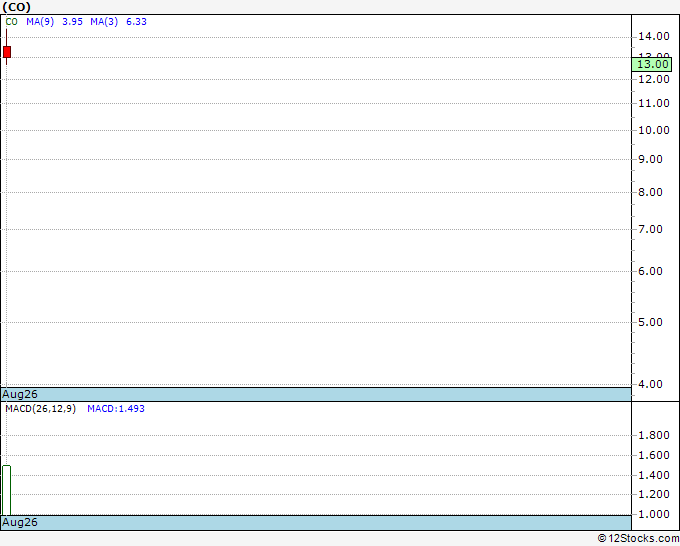
Task: Click the highlighted 13.00 current price tag
Action: point(652,65)
